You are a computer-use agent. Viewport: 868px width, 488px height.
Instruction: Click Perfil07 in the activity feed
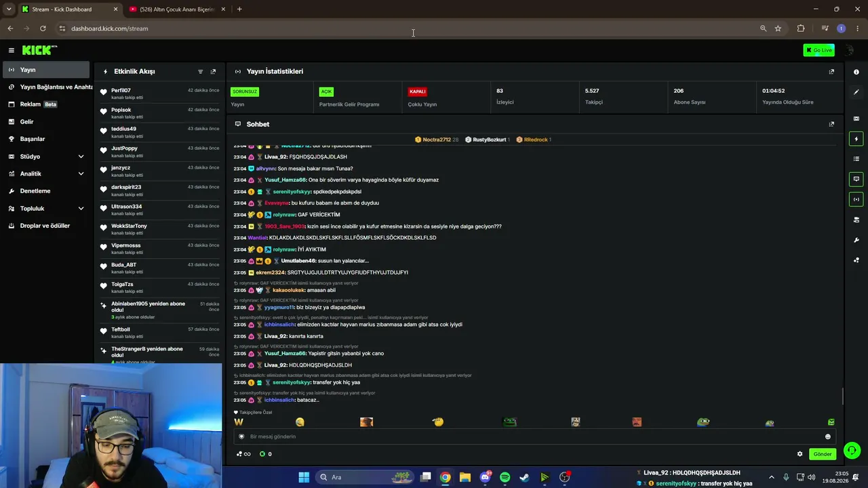coord(121,90)
